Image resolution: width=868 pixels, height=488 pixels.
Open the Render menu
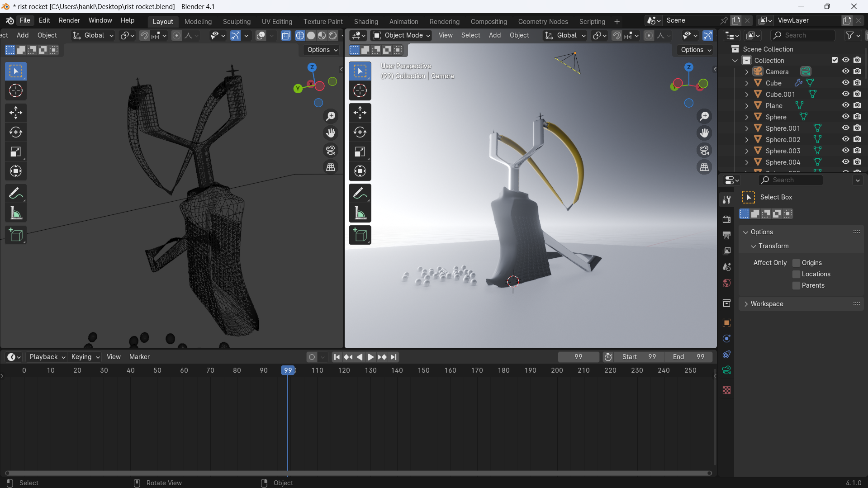click(69, 20)
